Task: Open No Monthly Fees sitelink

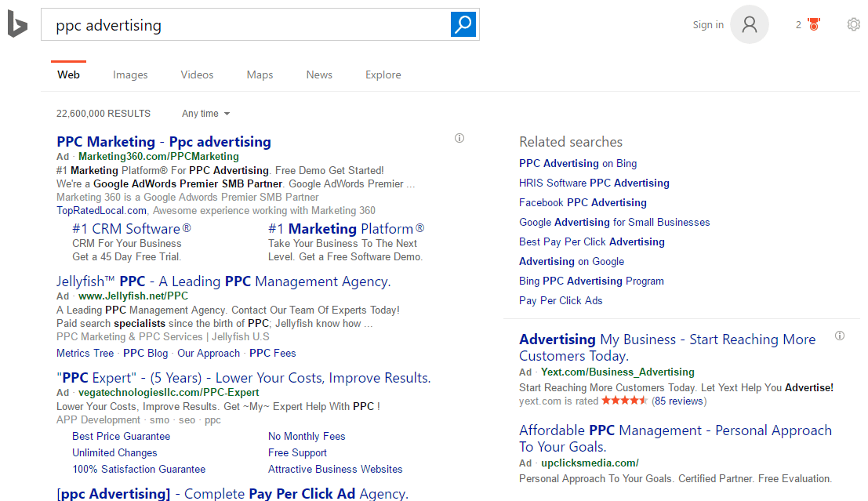Action: [x=307, y=436]
